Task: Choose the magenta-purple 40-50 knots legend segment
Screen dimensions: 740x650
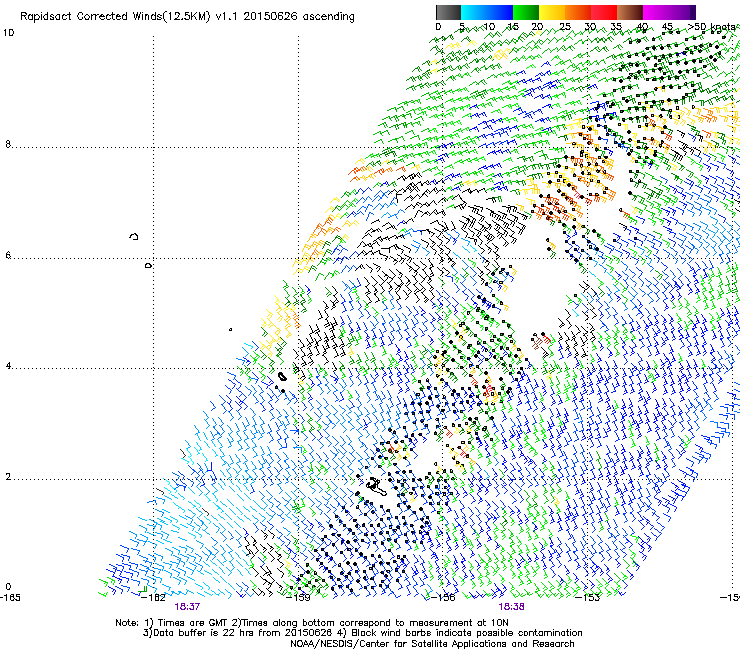Action: pos(669,12)
